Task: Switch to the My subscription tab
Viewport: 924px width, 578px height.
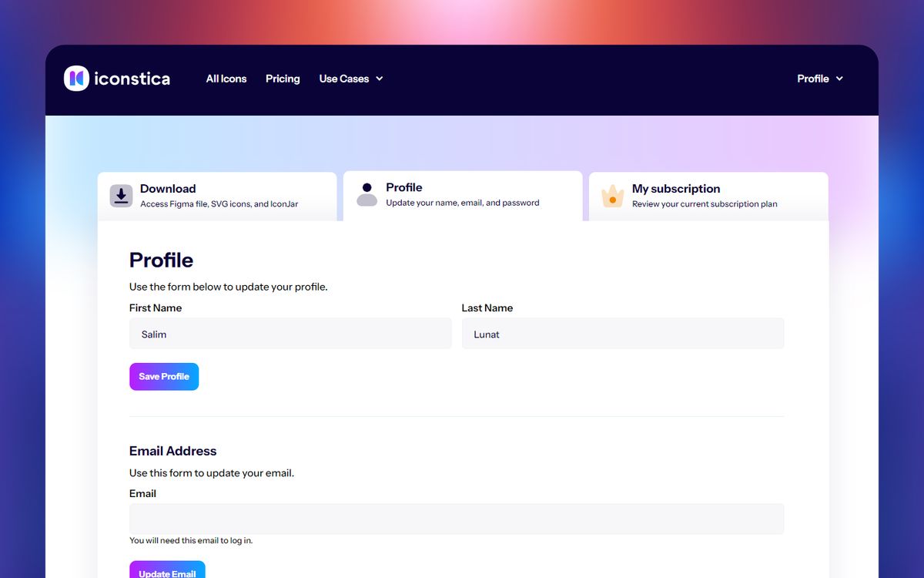Action: [x=708, y=197]
